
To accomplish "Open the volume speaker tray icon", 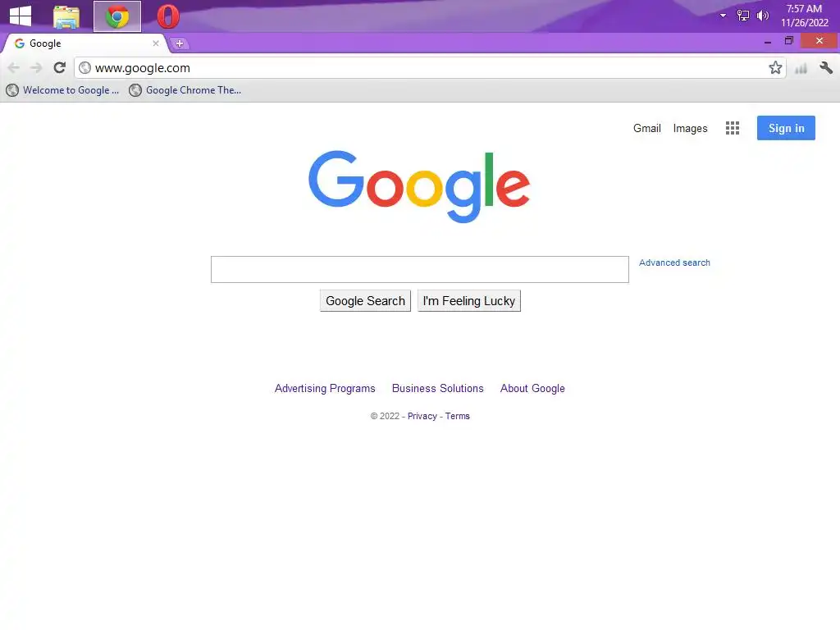I will 762,16.
